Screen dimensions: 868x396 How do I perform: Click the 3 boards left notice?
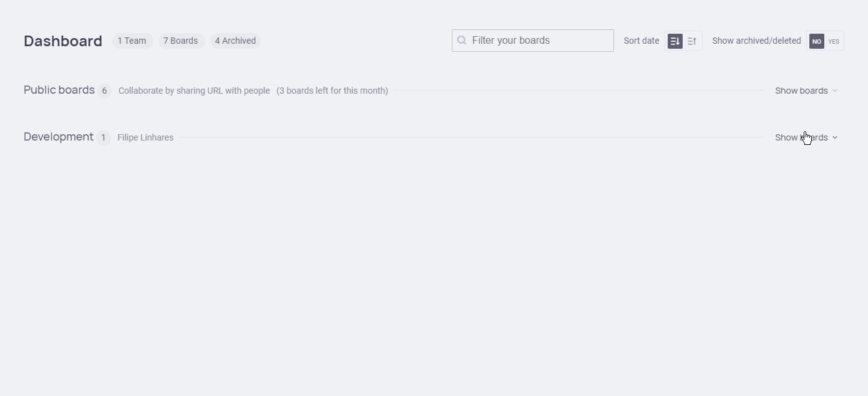click(x=332, y=91)
